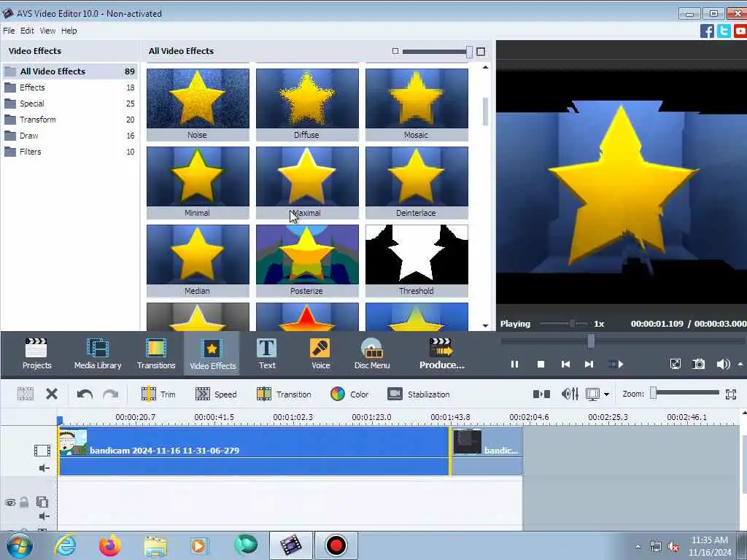747x560 pixels.
Task: Click the preview seek bar handle
Action: [591, 341]
